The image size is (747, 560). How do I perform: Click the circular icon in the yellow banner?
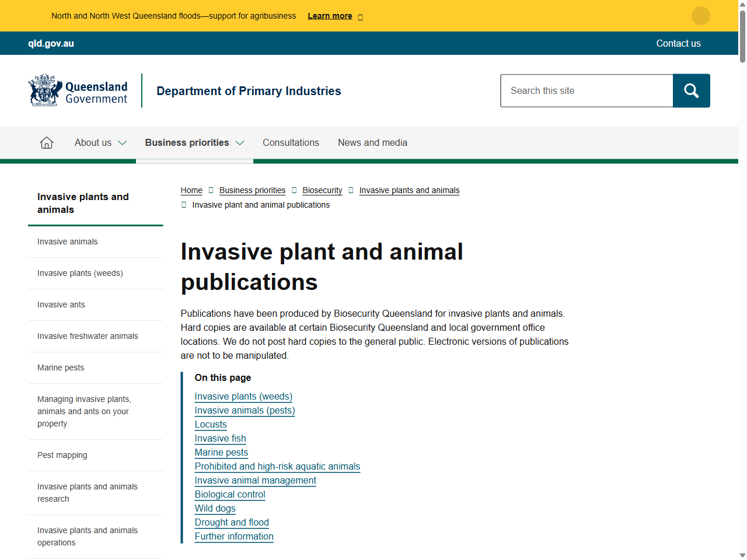[700, 16]
